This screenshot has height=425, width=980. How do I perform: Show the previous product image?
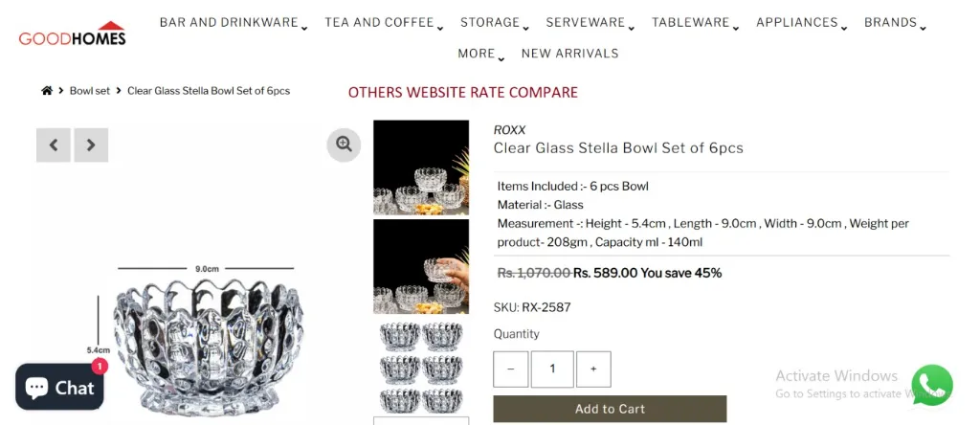click(x=54, y=145)
